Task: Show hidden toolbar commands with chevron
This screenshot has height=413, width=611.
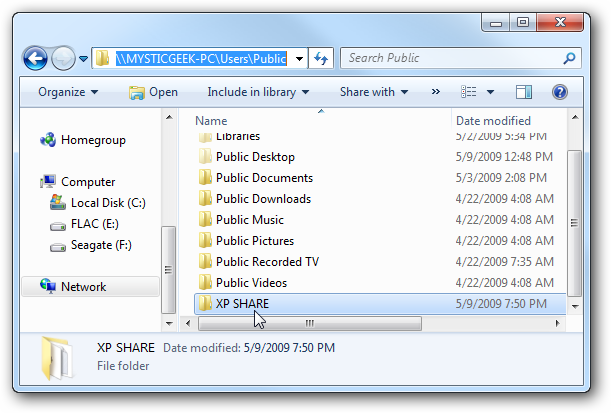Action: tap(436, 92)
